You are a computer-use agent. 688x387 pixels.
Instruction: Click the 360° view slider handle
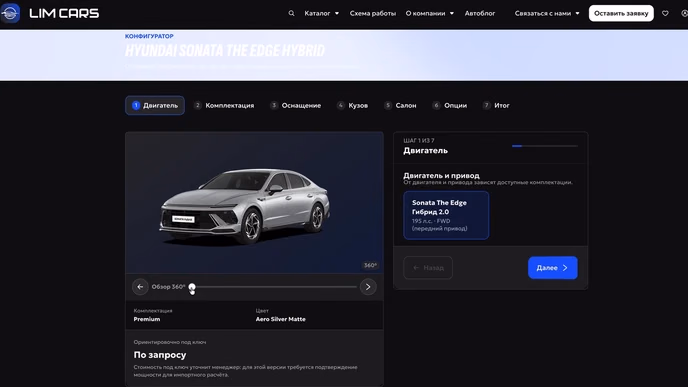(x=192, y=287)
